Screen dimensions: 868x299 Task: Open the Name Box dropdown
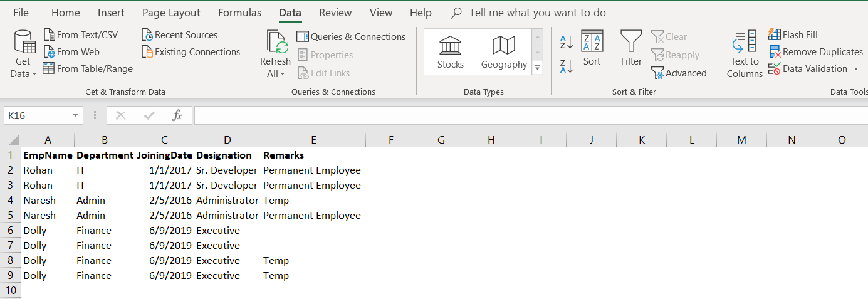pyautogui.click(x=75, y=116)
